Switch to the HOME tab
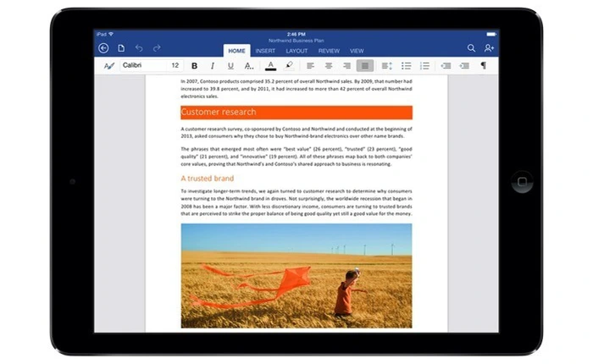The width and height of the screenshot is (593, 364). click(x=236, y=51)
